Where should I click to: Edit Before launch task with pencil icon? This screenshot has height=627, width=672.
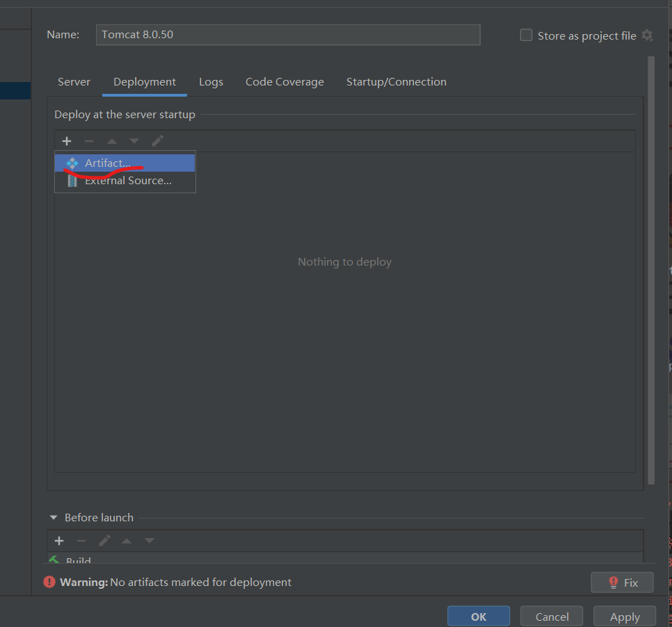tap(104, 541)
